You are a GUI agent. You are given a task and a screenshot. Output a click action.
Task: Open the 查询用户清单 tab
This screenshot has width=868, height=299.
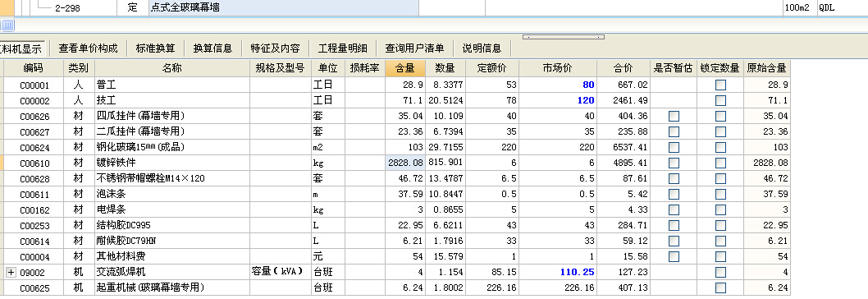[414, 48]
